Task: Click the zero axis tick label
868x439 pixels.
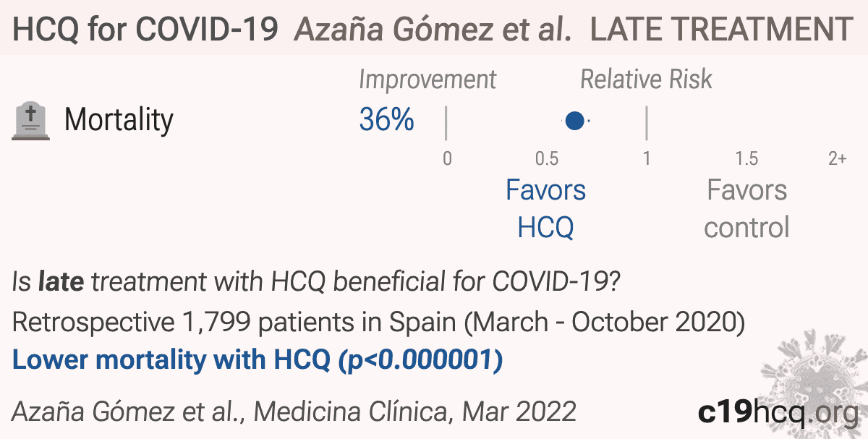Action: [447, 158]
